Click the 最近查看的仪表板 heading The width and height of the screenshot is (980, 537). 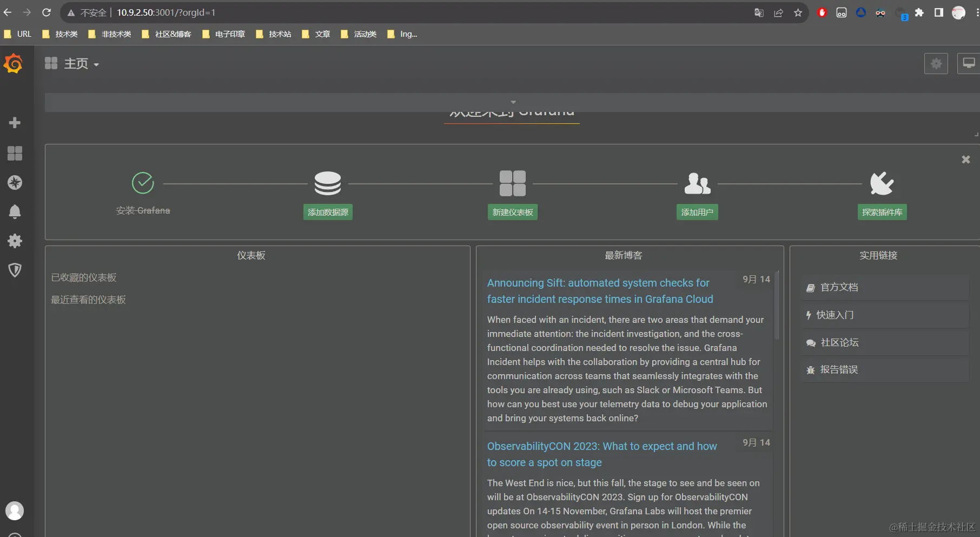88,300
